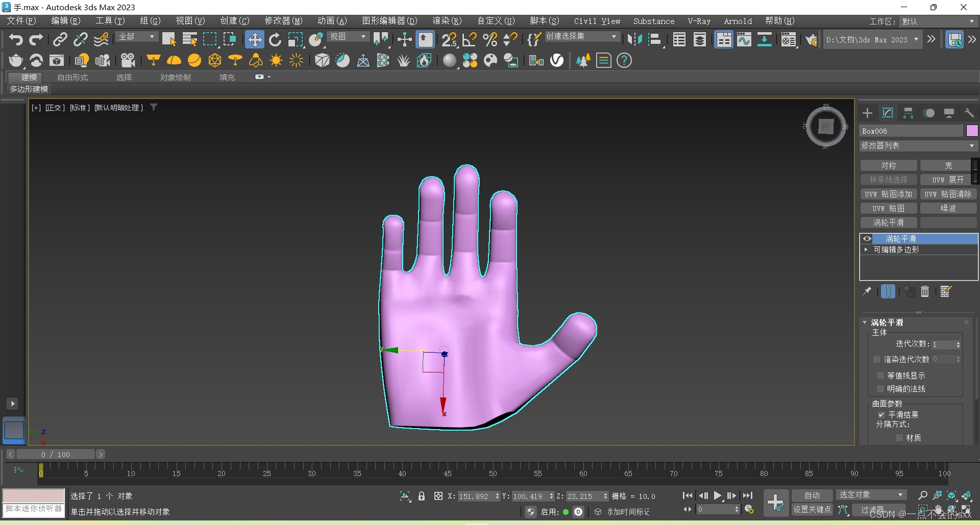Open the V-Ray menu
The width and height of the screenshot is (980, 525).
point(699,21)
